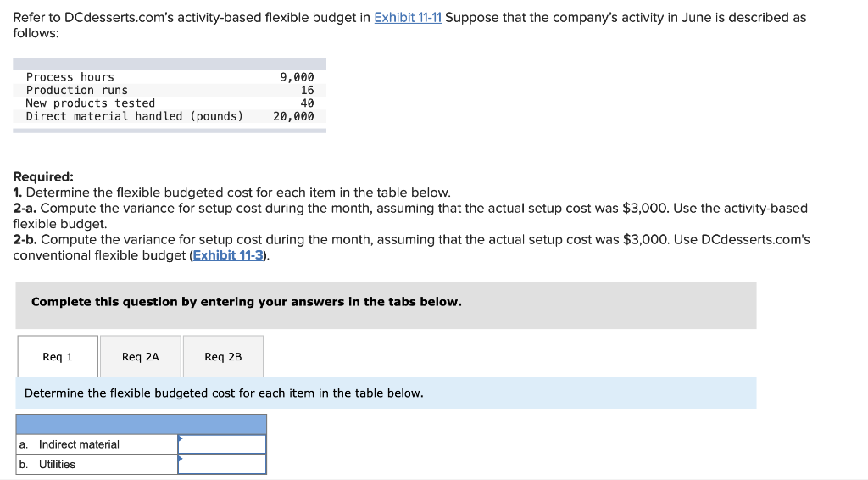
Task: Select the Indirect material row label
Action: point(80,444)
